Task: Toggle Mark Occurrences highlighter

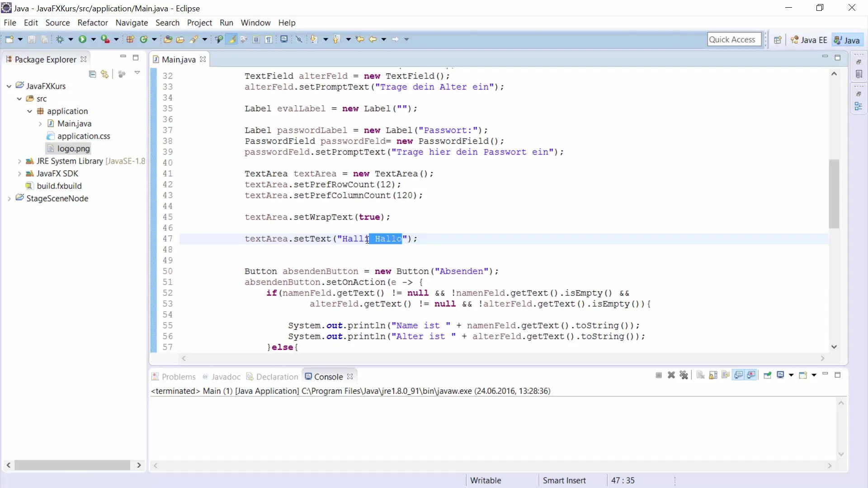Action: coord(232,39)
